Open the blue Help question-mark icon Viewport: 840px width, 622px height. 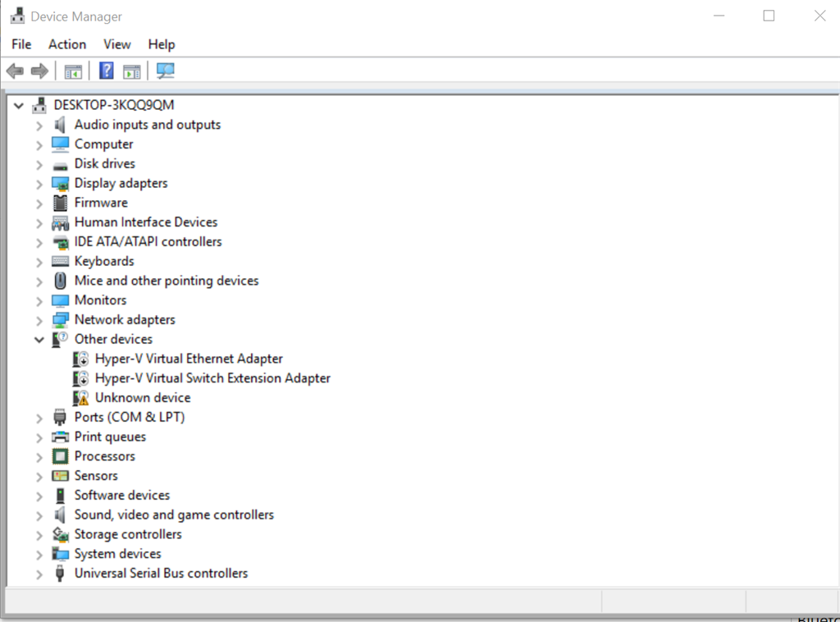pyautogui.click(x=106, y=71)
